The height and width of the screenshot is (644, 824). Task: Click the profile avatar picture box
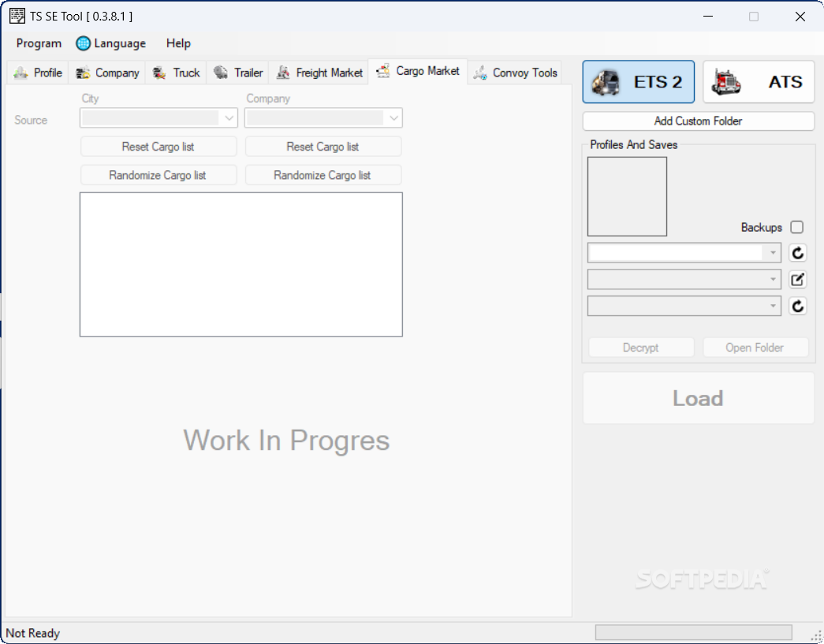(627, 196)
